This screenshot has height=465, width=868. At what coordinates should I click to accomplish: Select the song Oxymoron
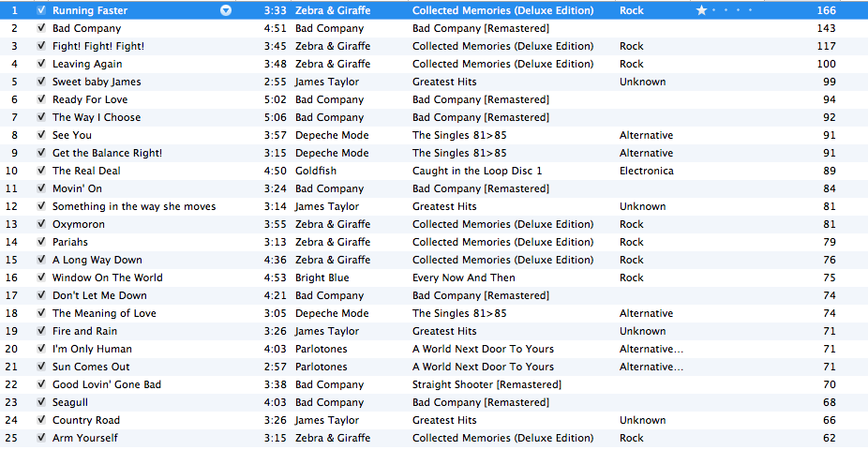point(79,224)
